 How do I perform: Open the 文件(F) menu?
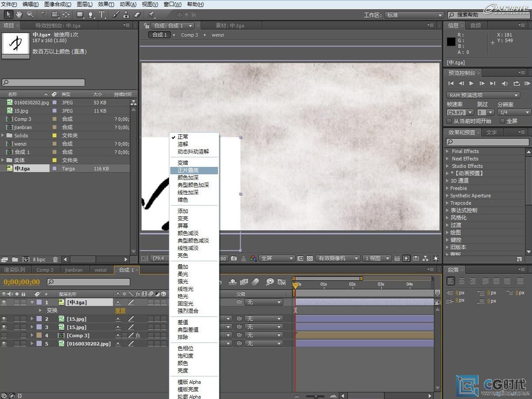(9, 4)
